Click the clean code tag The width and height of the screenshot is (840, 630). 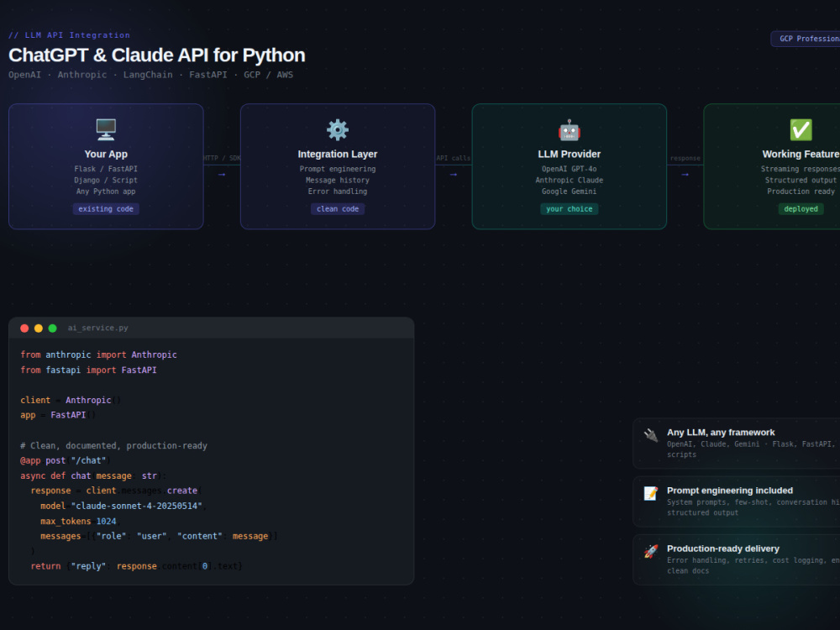(x=338, y=209)
